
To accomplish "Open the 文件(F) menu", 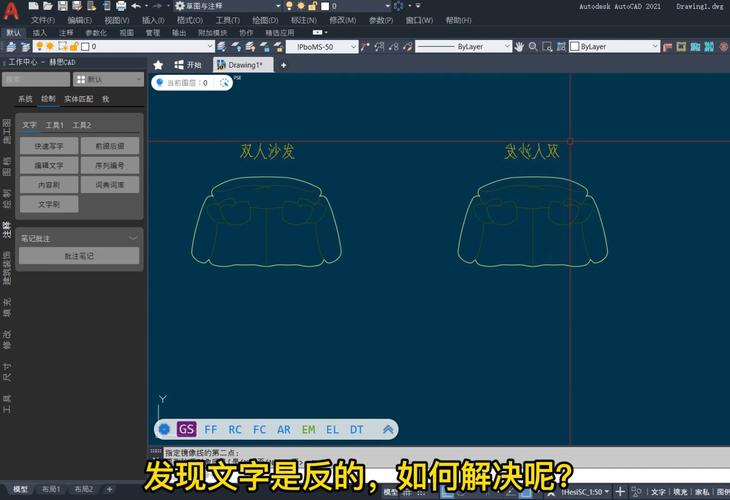I will [x=43, y=20].
